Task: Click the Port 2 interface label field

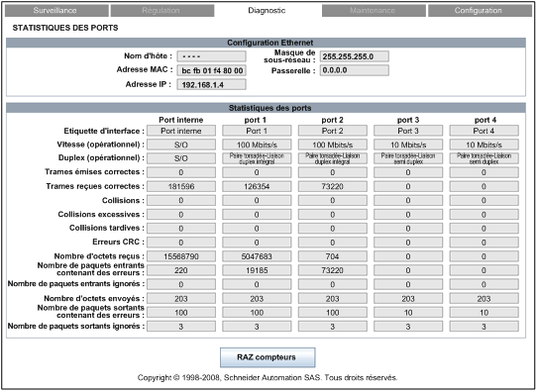Action: coord(333,131)
